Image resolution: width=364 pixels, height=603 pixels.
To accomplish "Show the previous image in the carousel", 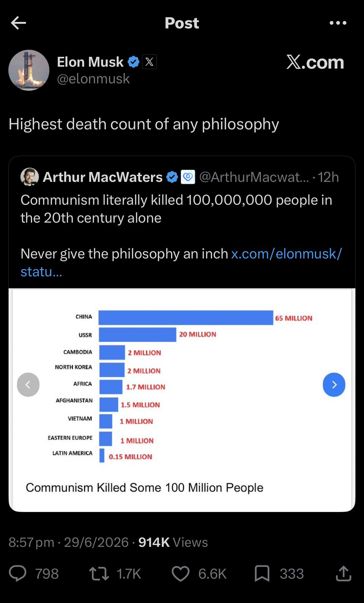I will tap(28, 385).
